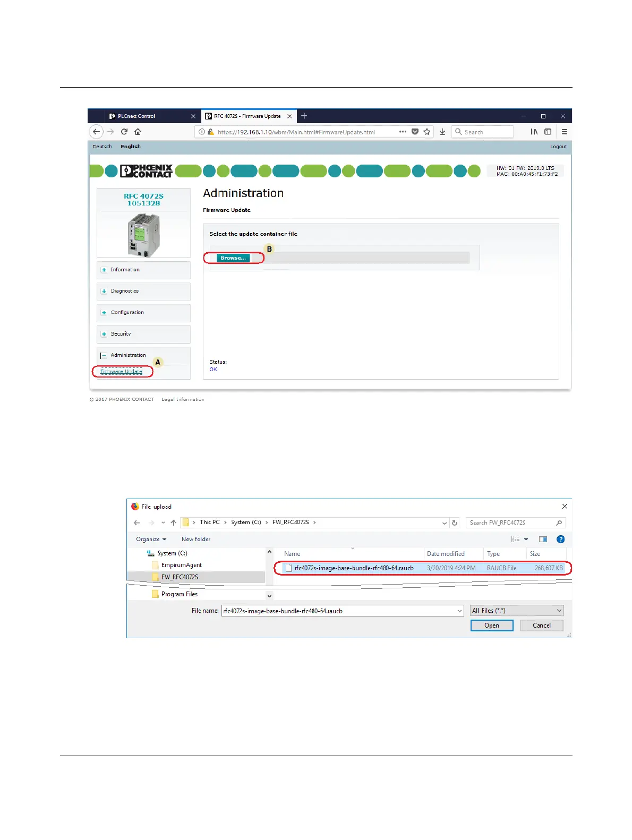Screen dimensions: 632x840
Task: Open the view options dropdown arrow
Action: pos(526,539)
